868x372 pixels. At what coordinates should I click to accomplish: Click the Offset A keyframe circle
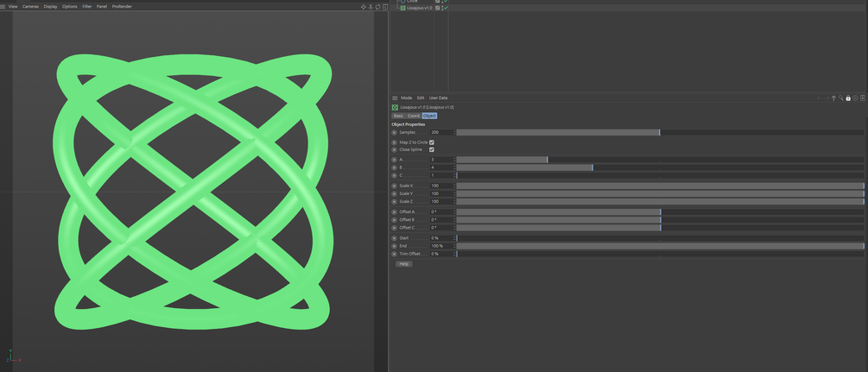coord(394,212)
